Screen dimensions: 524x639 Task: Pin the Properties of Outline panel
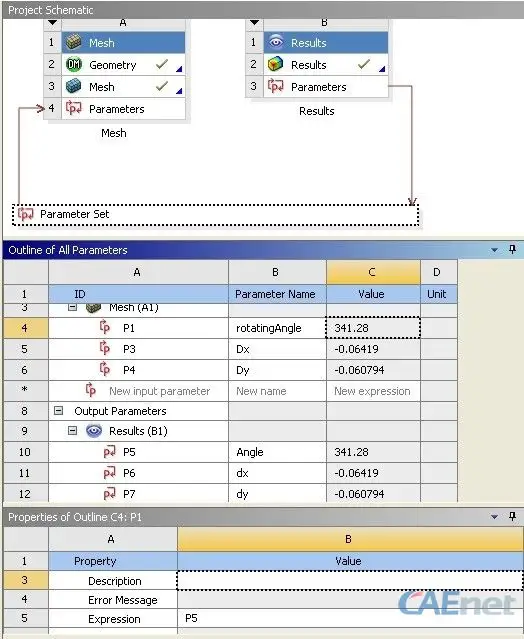(513, 516)
